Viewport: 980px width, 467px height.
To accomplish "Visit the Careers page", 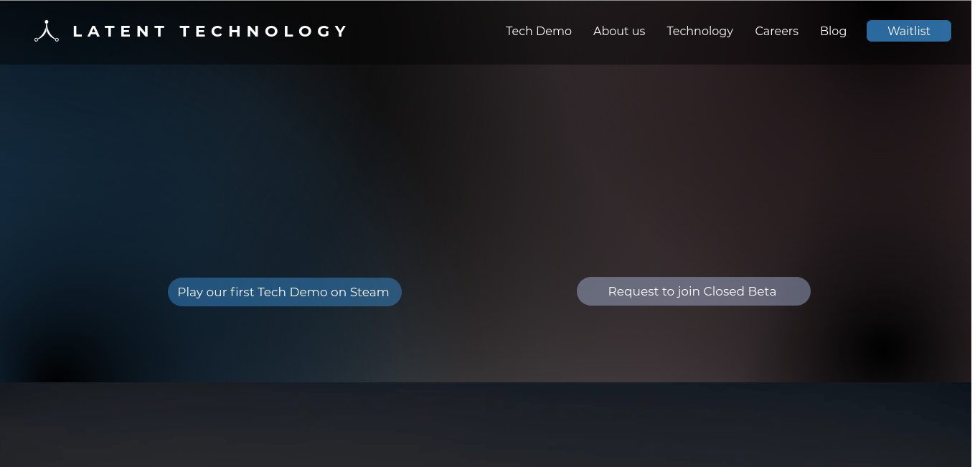I will (777, 31).
